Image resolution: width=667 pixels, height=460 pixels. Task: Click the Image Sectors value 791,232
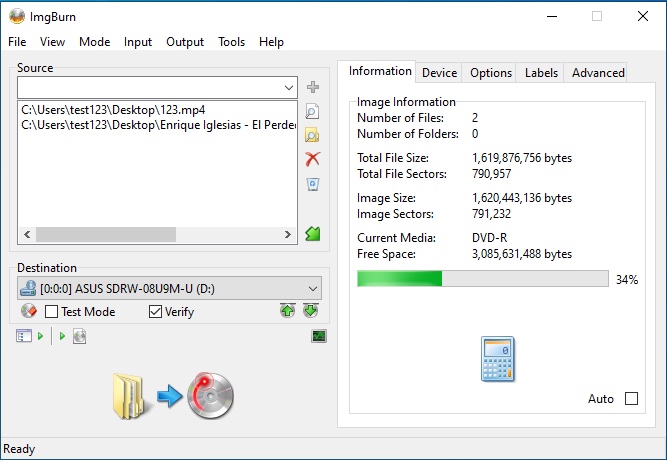coord(491,214)
